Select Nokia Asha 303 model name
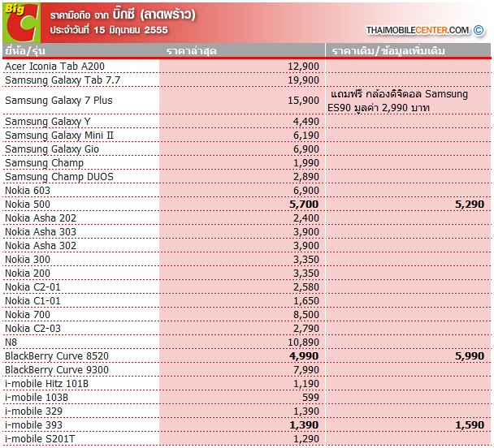The width and height of the screenshot is (494, 448). 41,232
